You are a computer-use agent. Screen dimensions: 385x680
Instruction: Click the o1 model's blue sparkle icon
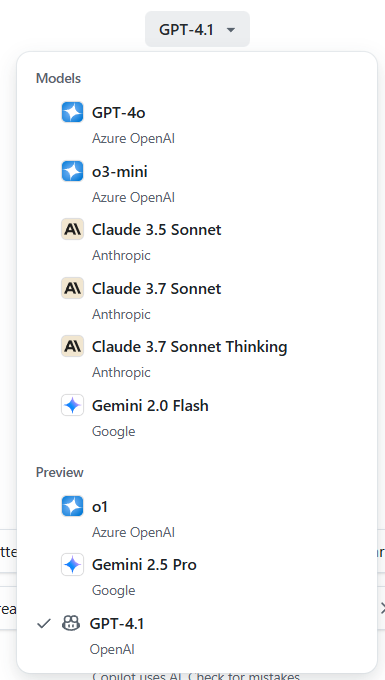[x=72, y=507]
